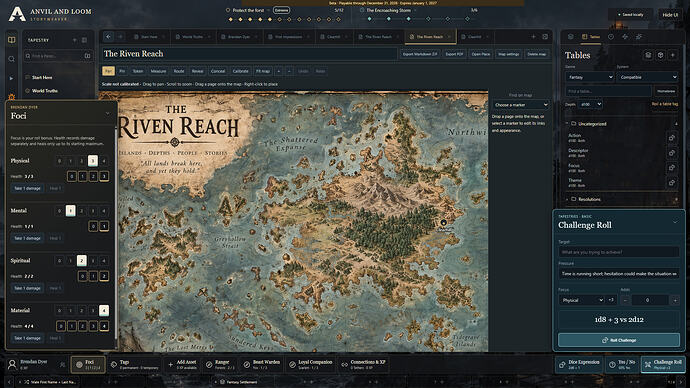The image size is (690, 388).
Task: Click the third diamond of The Encroaching Storm track
Action: [408, 19]
